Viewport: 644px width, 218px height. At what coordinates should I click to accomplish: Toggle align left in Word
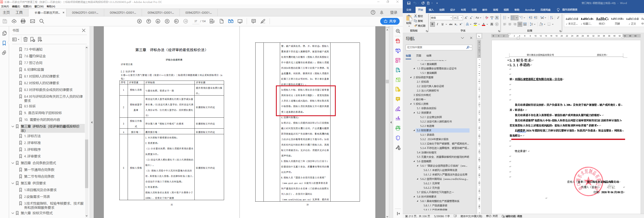tap(505, 24)
